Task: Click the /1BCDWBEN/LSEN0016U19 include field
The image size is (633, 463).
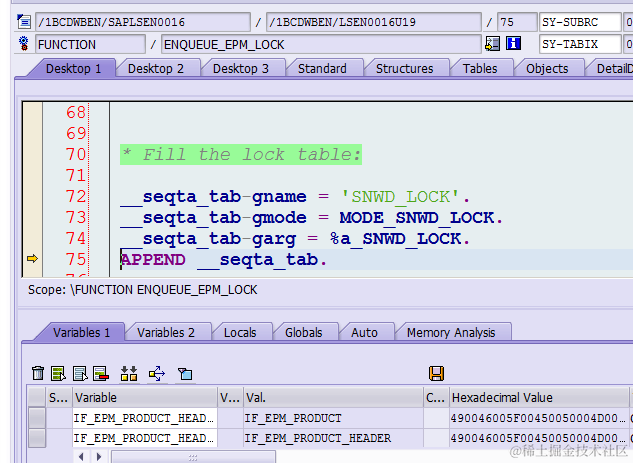Action: pos(374,22)
